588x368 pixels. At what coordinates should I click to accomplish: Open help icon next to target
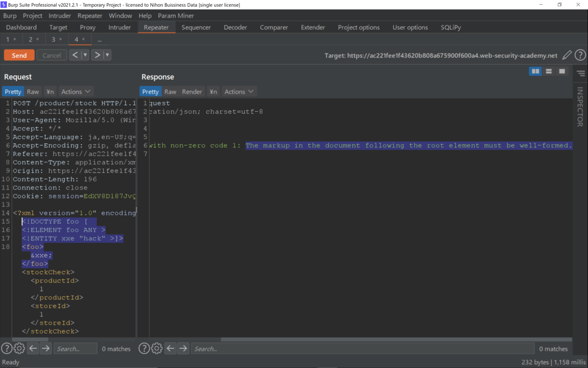580,55
